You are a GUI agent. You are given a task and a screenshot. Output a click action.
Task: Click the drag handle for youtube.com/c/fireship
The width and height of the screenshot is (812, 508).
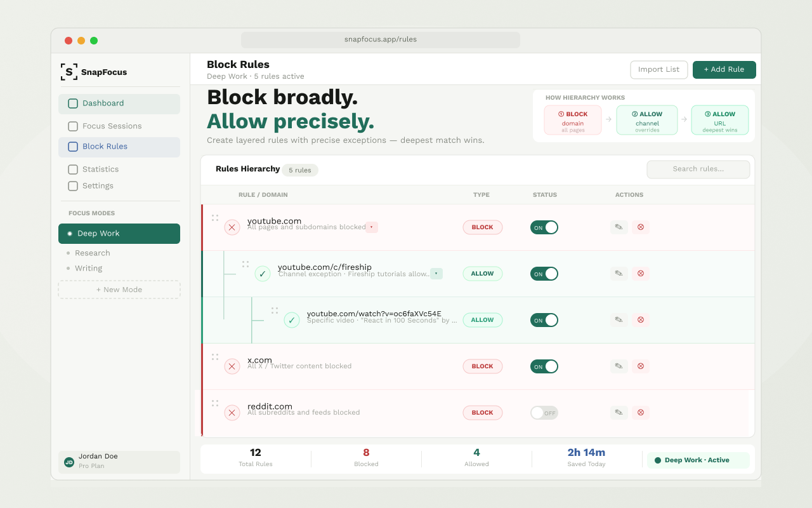[246, 264]
